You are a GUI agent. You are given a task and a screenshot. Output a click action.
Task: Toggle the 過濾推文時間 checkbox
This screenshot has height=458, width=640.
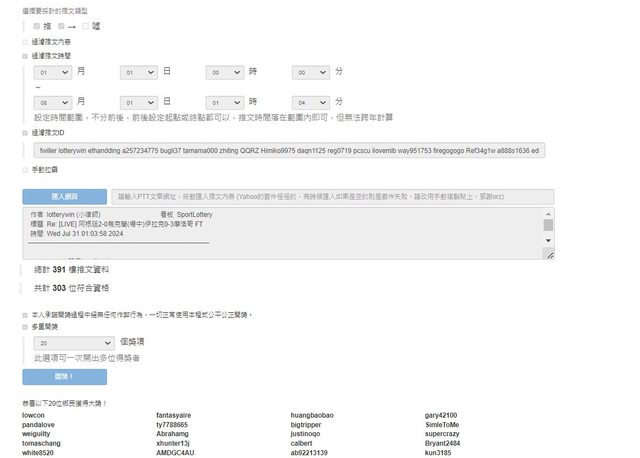25,57
